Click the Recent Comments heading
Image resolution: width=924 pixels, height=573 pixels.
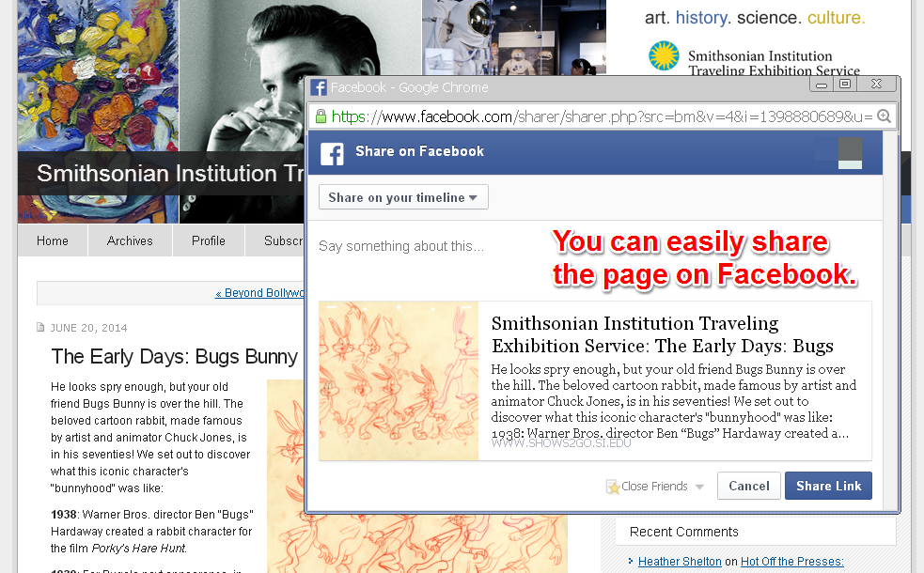pos(683,532)
